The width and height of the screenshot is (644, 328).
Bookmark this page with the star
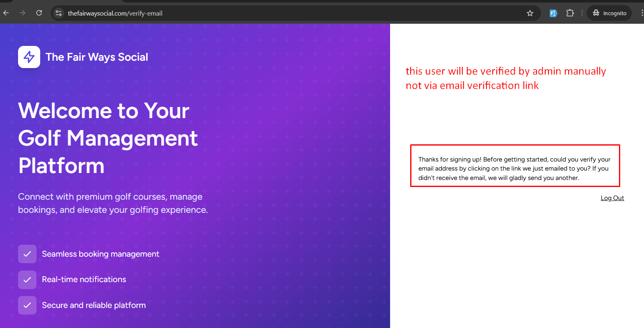pyautogui.click(x=530, y=13)
